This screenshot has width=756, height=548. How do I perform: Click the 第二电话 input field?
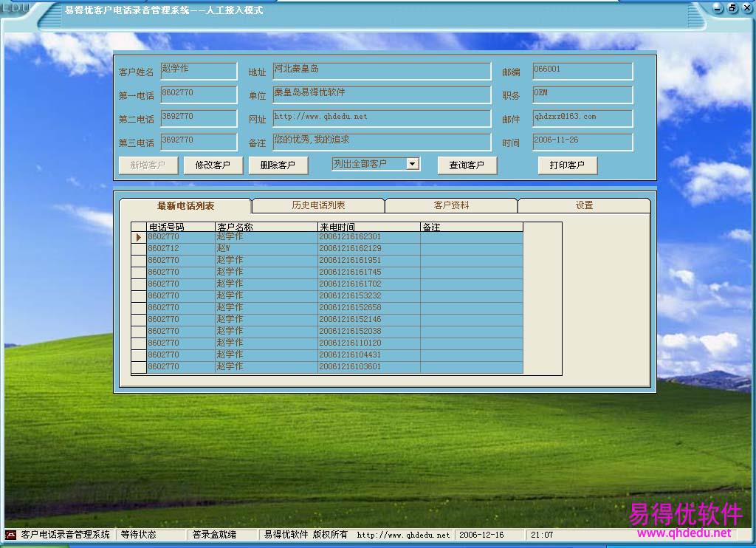[x=199, y=118]
